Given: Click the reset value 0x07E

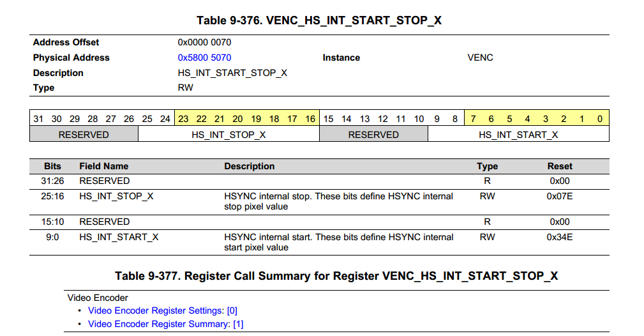Looking at the screenshot, I should click(x=560, y=196).
